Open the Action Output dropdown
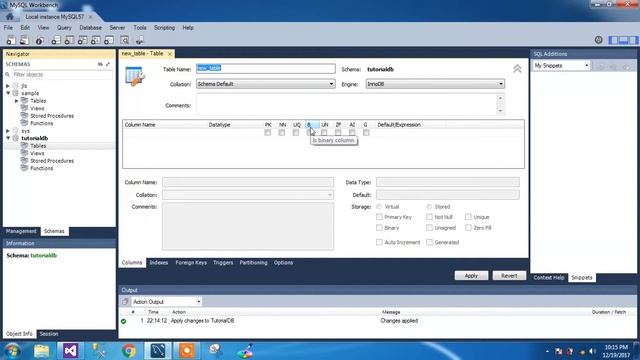640x360 pixels. [167, 302]
